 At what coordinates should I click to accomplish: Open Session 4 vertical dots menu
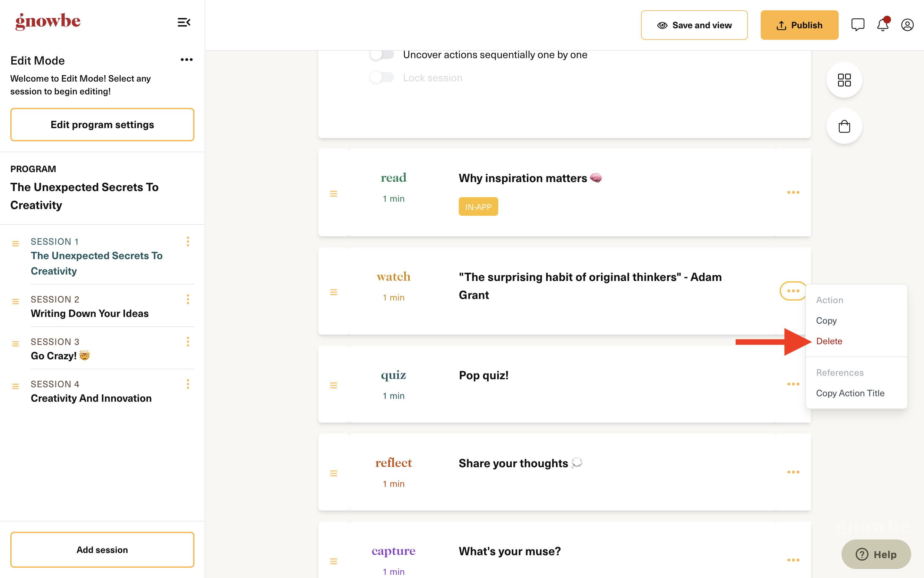coord(188,384)
